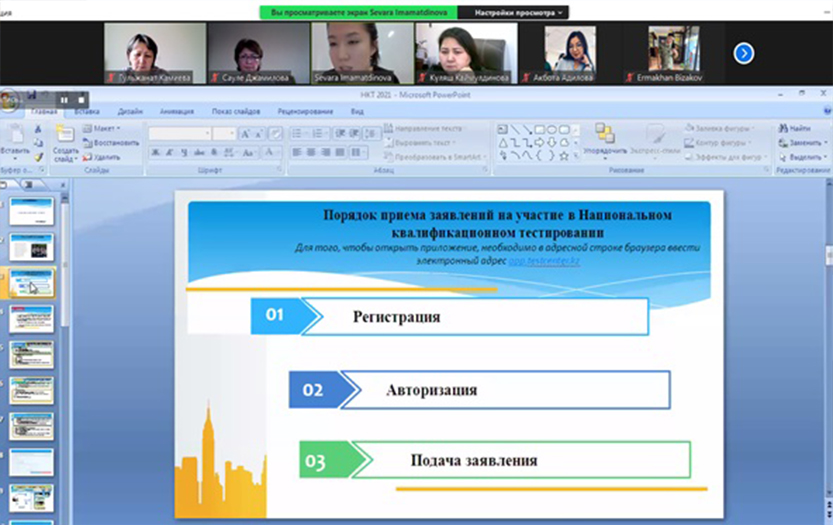Click the Упорядочить arrange icon

tap(605, 135)
